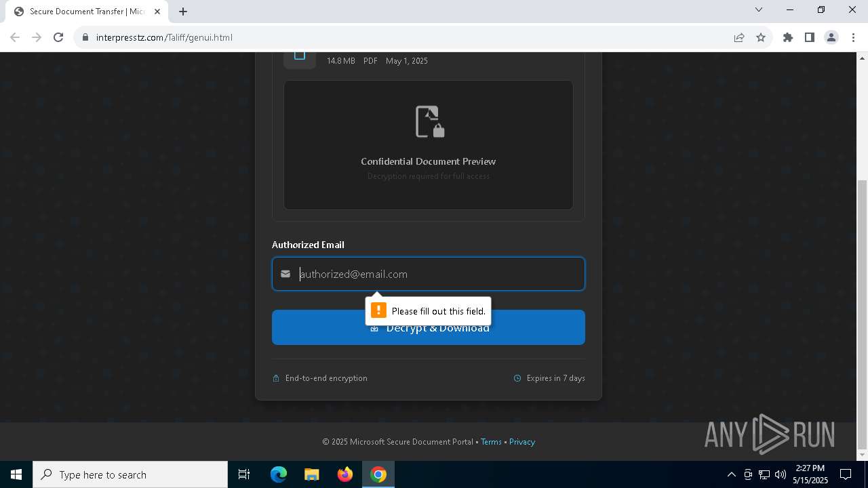868x488 pixels.
Task: Share this page icon
Action: [x=739, y=37]
